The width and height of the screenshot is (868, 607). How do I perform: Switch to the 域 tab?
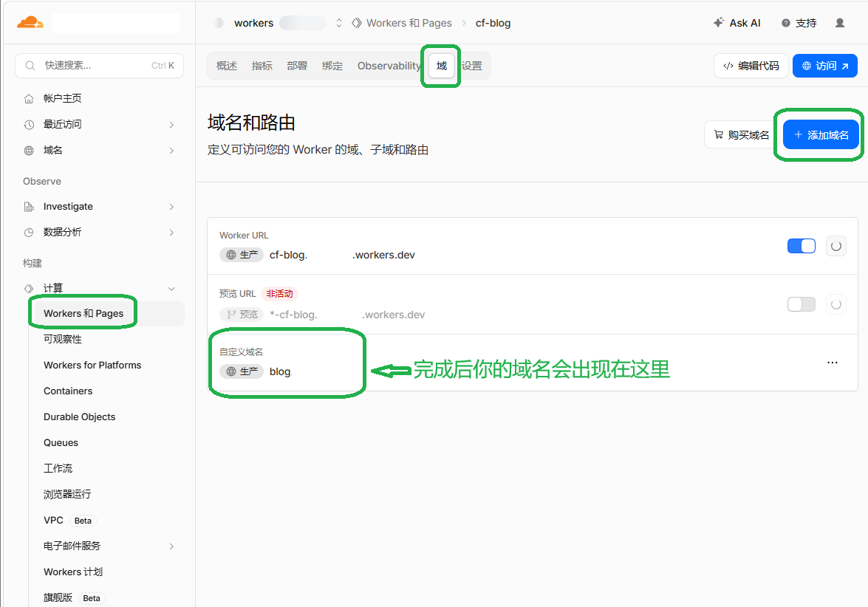[x=441, y=66]
